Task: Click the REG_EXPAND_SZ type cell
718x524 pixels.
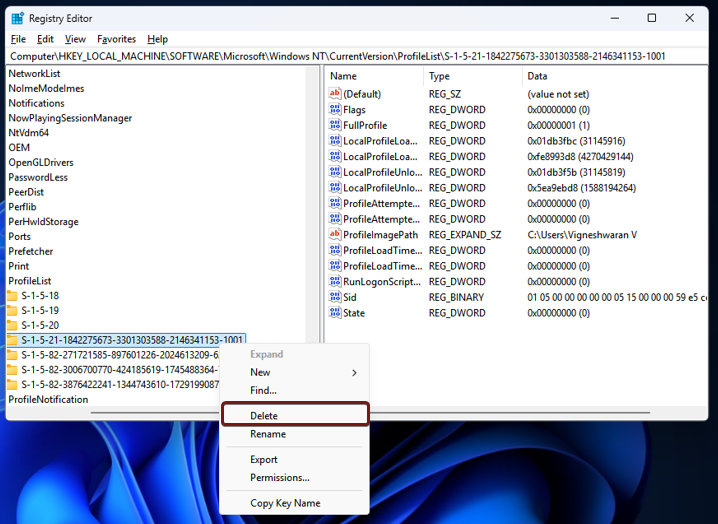Action: point(465,235)
